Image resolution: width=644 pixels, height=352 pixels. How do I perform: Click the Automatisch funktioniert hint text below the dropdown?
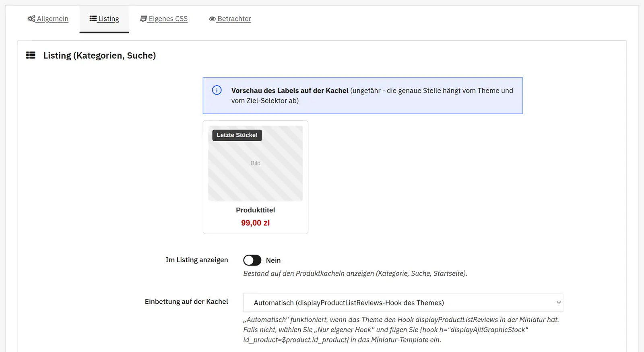(401, 330)
